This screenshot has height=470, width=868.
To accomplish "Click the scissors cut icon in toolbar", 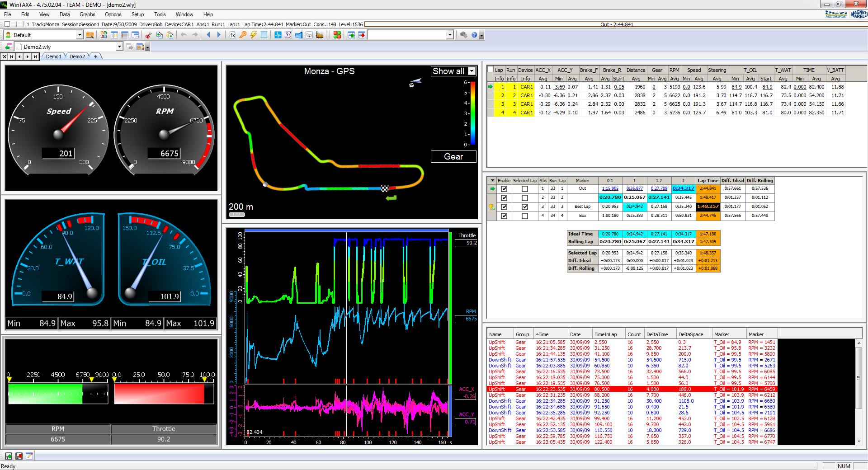I will [148, 35].
